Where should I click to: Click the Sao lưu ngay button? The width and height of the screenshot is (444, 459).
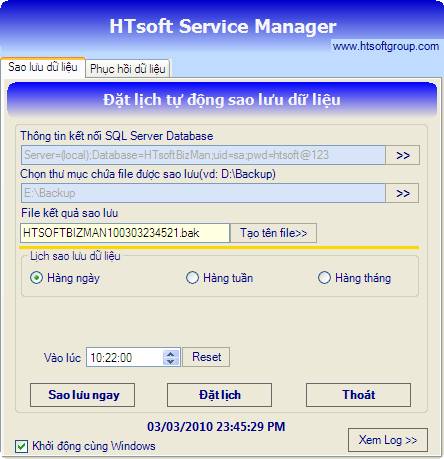pyautogui.click(x=83, y=395)
